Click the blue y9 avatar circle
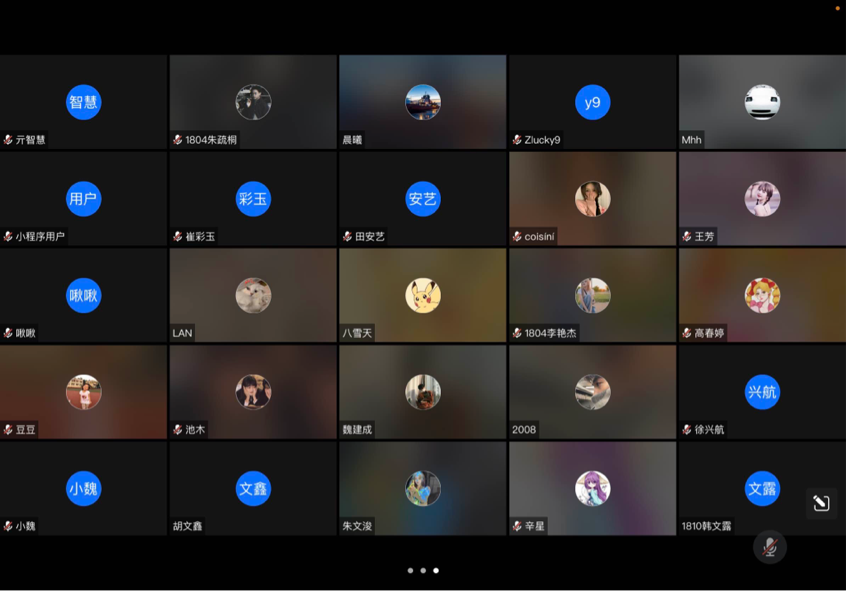Viewport: 846px width, 591px height. tap(593, 102)
